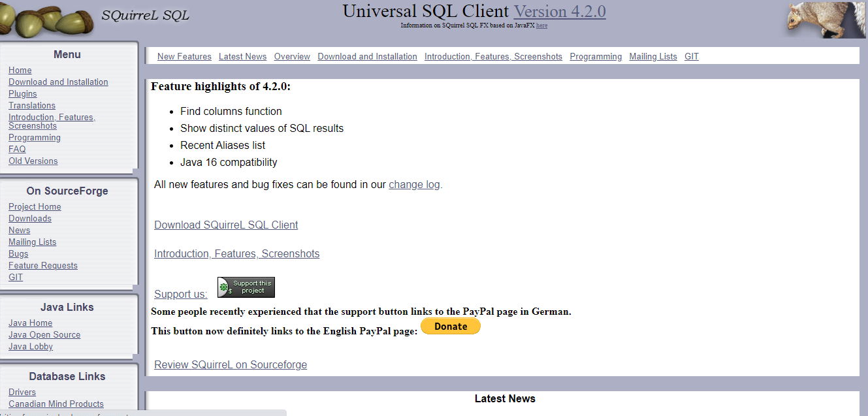Open Bugs under On SourceForge

[x=18, y=254]
